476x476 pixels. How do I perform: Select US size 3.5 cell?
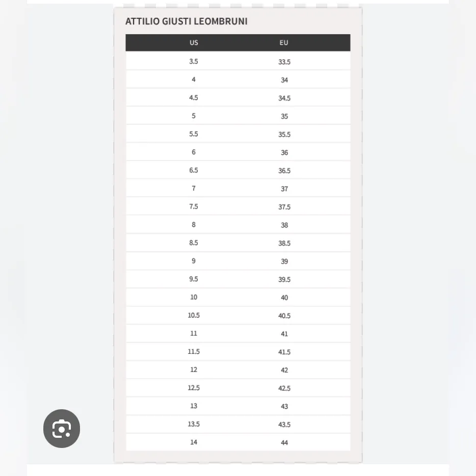point(194,61)
